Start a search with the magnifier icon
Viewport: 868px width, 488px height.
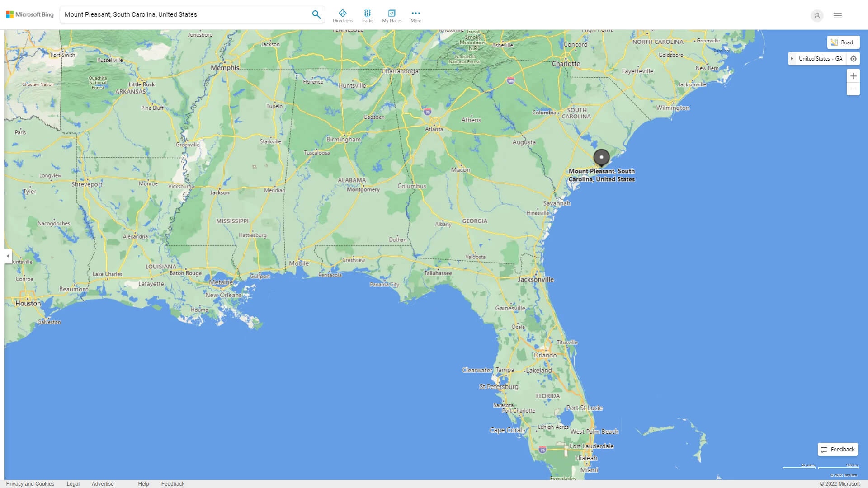click(316, 14)
